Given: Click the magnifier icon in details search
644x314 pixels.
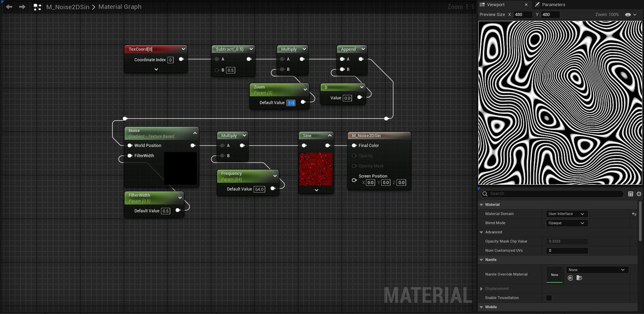Looking at the screenshot, I should pos(485,194).
